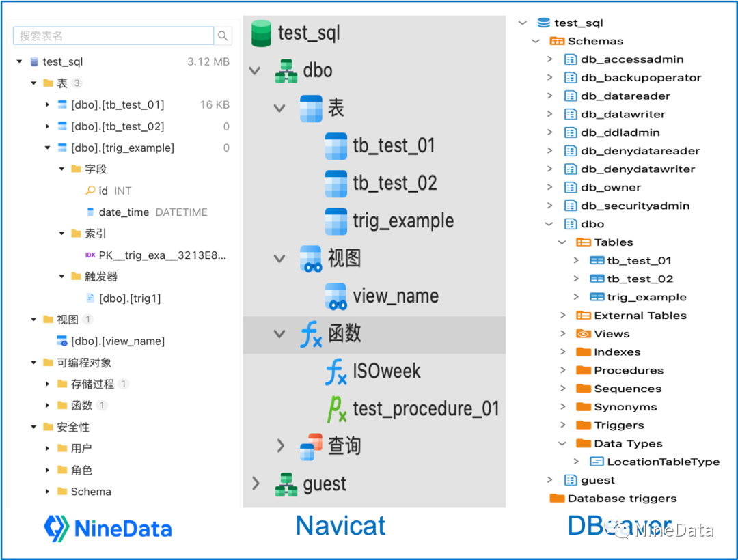
Task: Collapse the 字段 folder
Action: pos(61,169)
